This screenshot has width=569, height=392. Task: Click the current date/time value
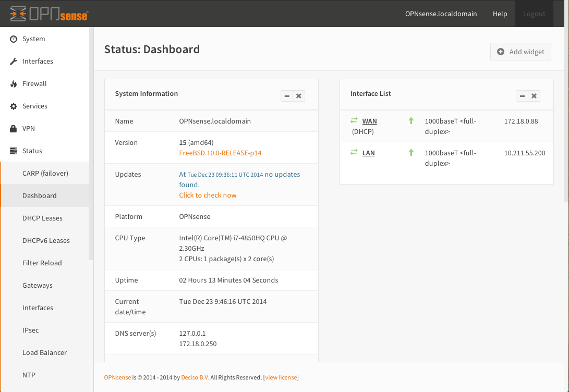[223, 302]
